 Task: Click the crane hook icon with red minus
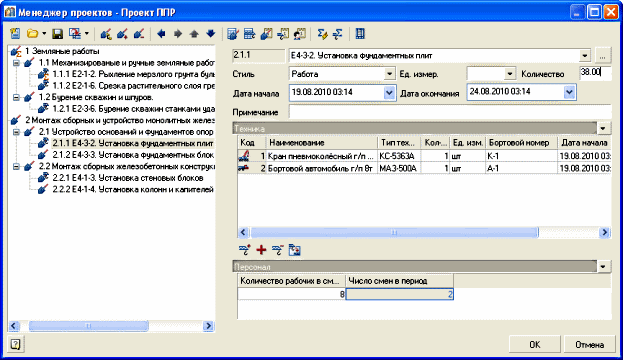[x=277, y=250]
